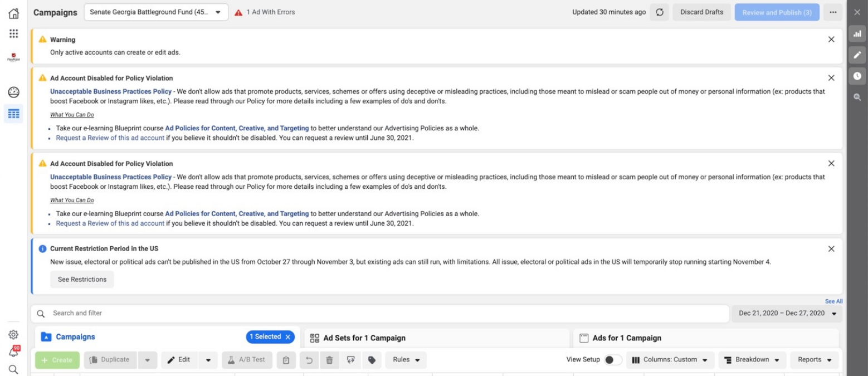Click the blue info icon on restriction banner
This screenshot has width=868, height=376.
point(42,249)
